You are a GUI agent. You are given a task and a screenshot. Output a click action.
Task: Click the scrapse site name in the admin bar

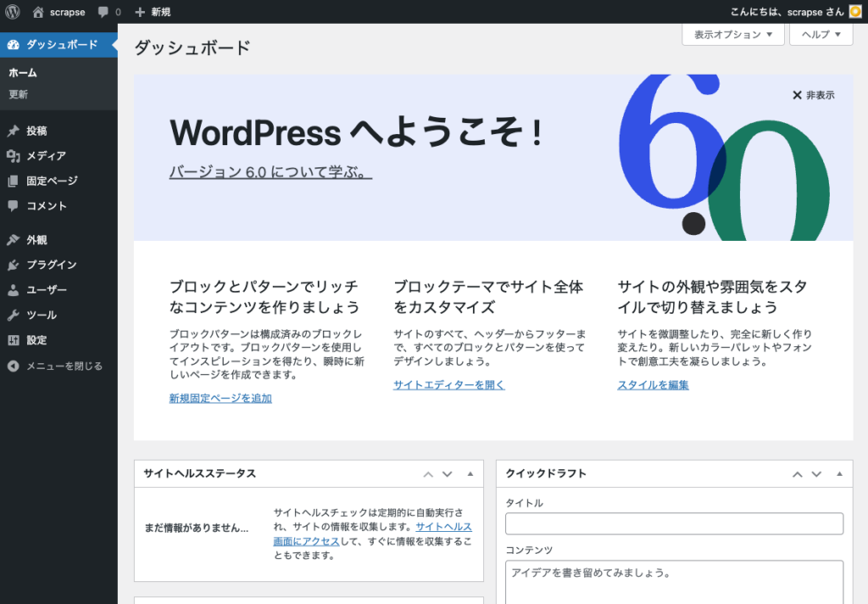pyautogui.click(x=67, y=12)
